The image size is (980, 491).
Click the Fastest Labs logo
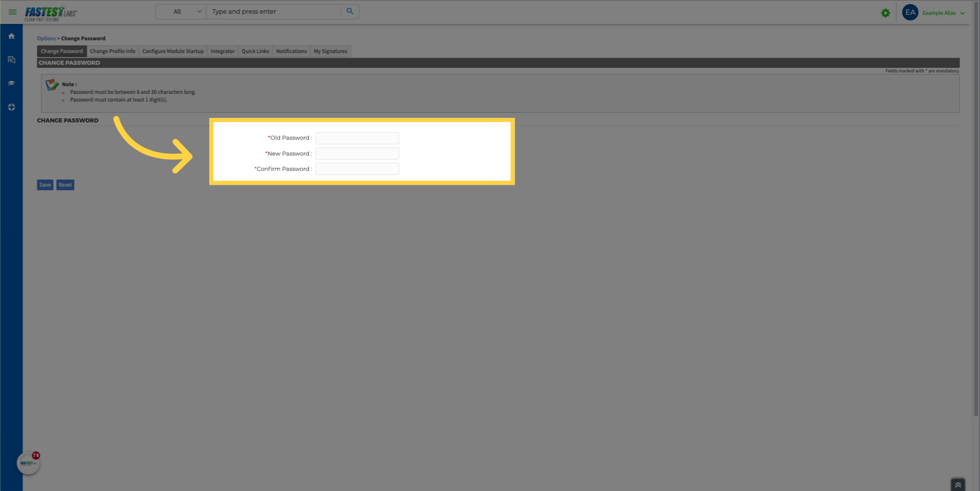pos(51,13)
